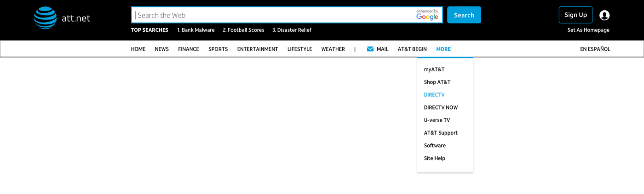Image resolution: width=644 pixels, height=194 pixels.
Task: Open the SPORTS section
Action: point(218,49)
